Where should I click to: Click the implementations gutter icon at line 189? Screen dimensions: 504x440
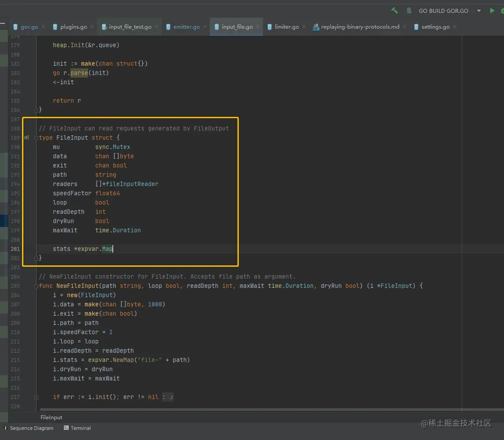pos(27,138)
